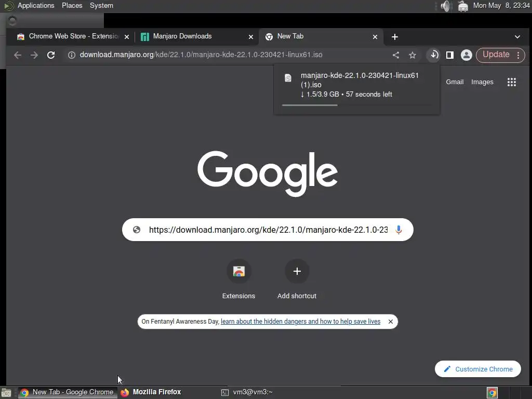Click the forward navigation arrow
The image size is (532, 399).
point(34,55)
